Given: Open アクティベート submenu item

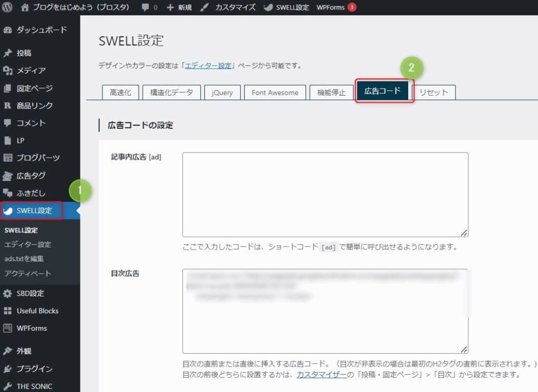Looking at the screenshot, I should 28,273.
